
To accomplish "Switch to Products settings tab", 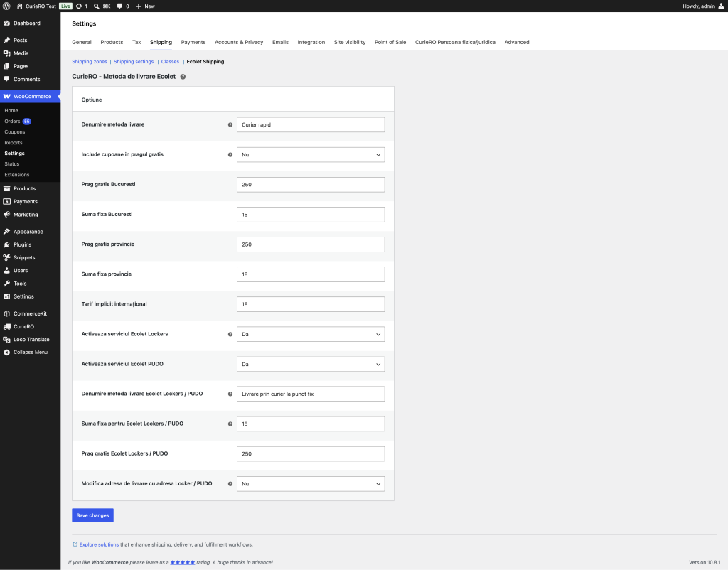I will (x=112, y=42).
